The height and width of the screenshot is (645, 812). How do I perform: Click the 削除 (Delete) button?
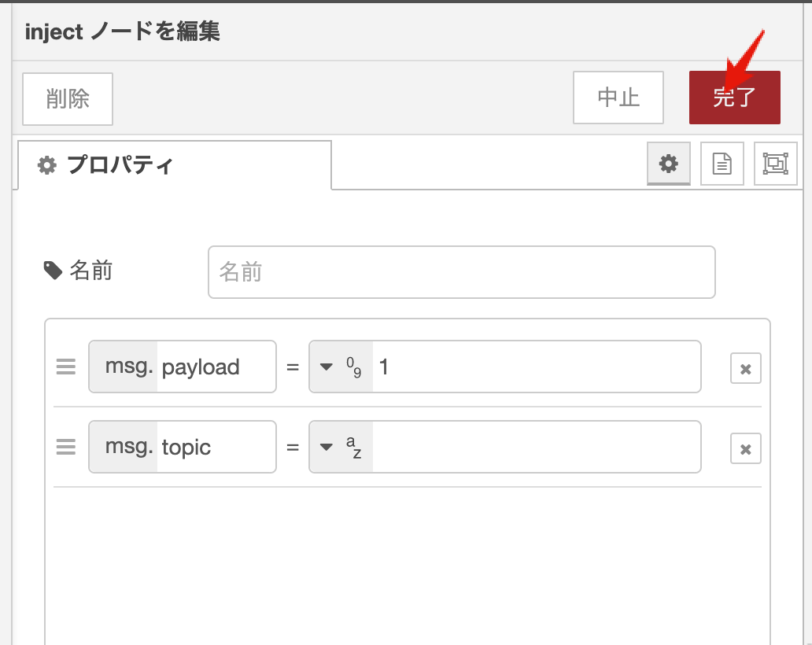pyautogui.click(x=68, y=99)
